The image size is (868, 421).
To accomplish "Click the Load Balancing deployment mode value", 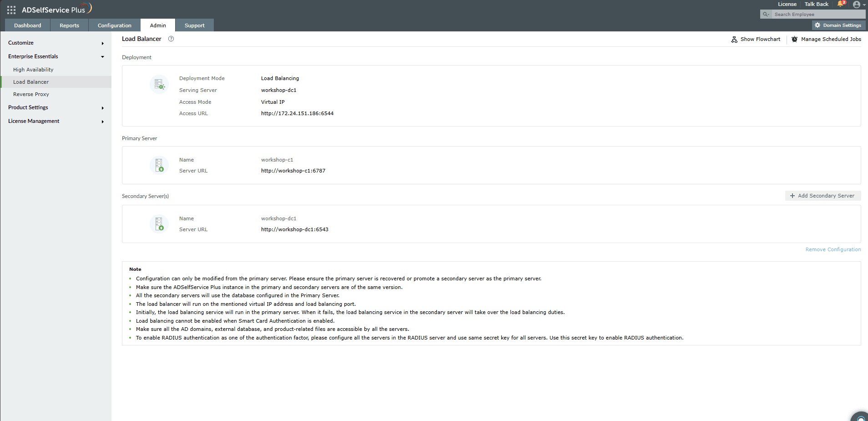I will coord(280,78).
